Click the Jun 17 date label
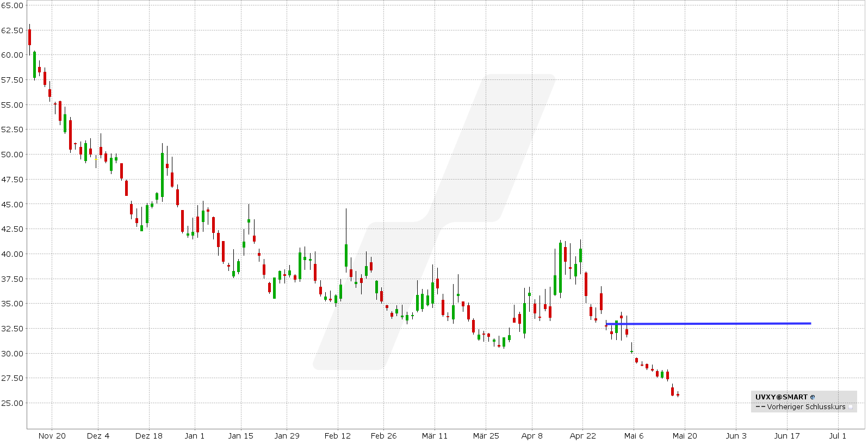The width and height of the screenshot is (868, 444). (x=787, y=436)
